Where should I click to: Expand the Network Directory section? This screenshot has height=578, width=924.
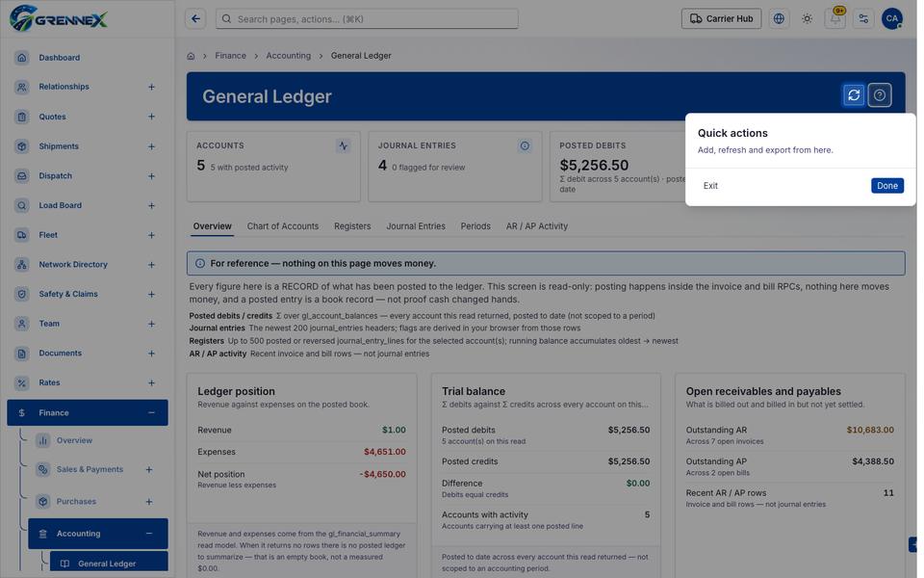coord(151,265)
